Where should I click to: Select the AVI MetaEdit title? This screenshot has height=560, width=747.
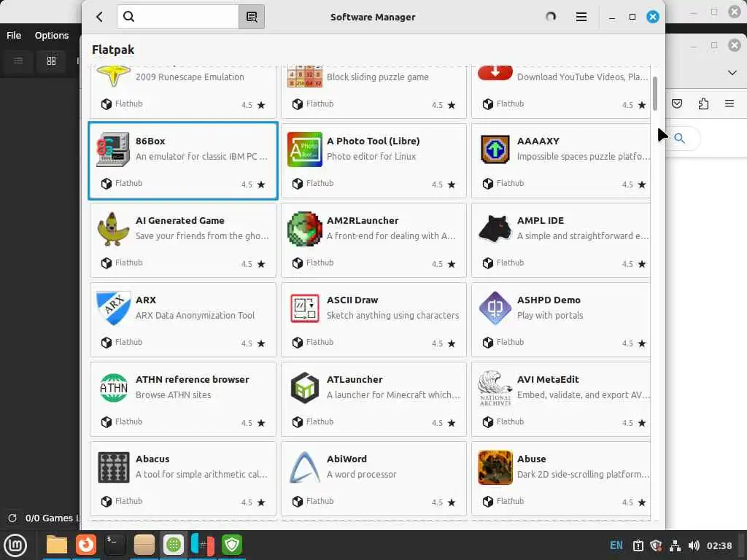(548, 379)
